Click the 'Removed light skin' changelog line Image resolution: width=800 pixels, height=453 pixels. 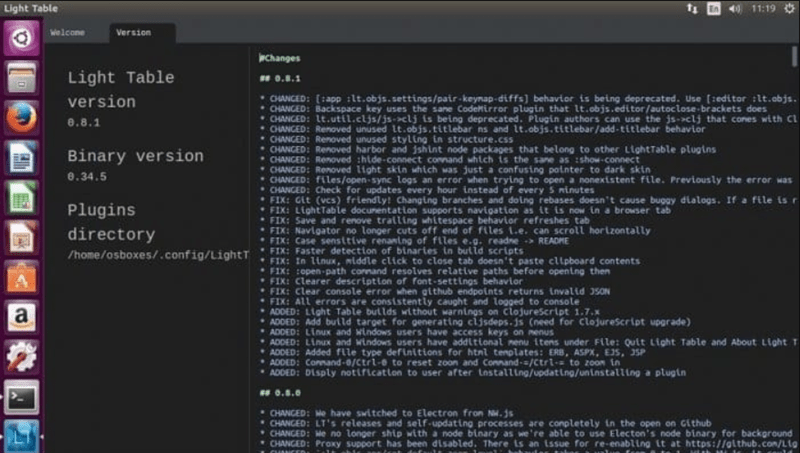pos(455,170)
